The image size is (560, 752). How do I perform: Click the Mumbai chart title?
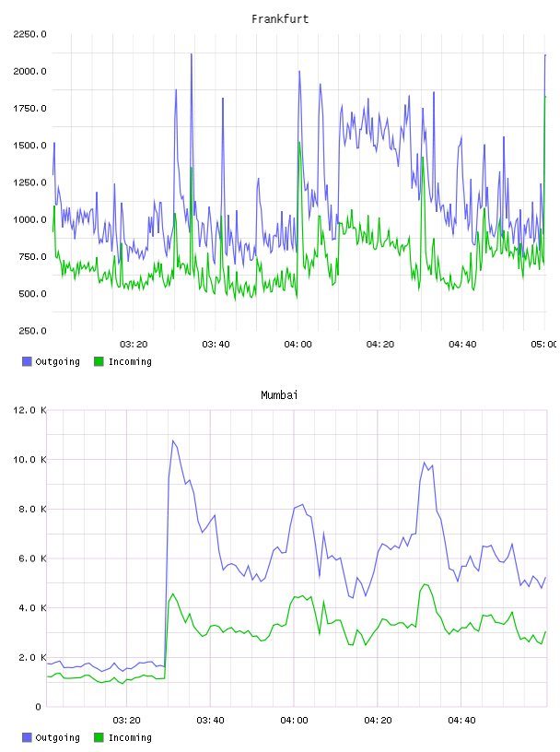(279, 395)
